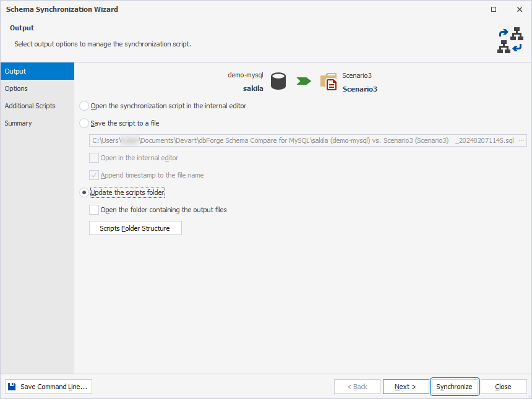Click the 'sakila' source database name

pos(253,88)
